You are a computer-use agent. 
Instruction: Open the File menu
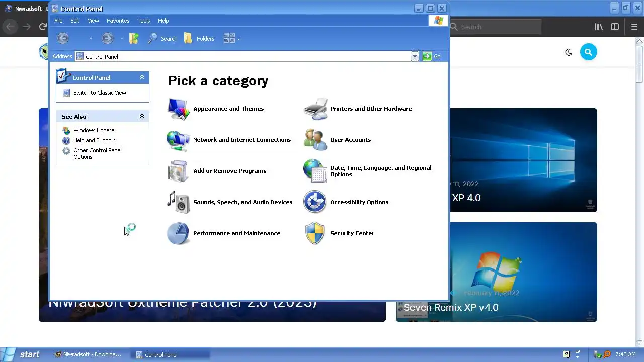pyautogui.click(x=58, y=21)
